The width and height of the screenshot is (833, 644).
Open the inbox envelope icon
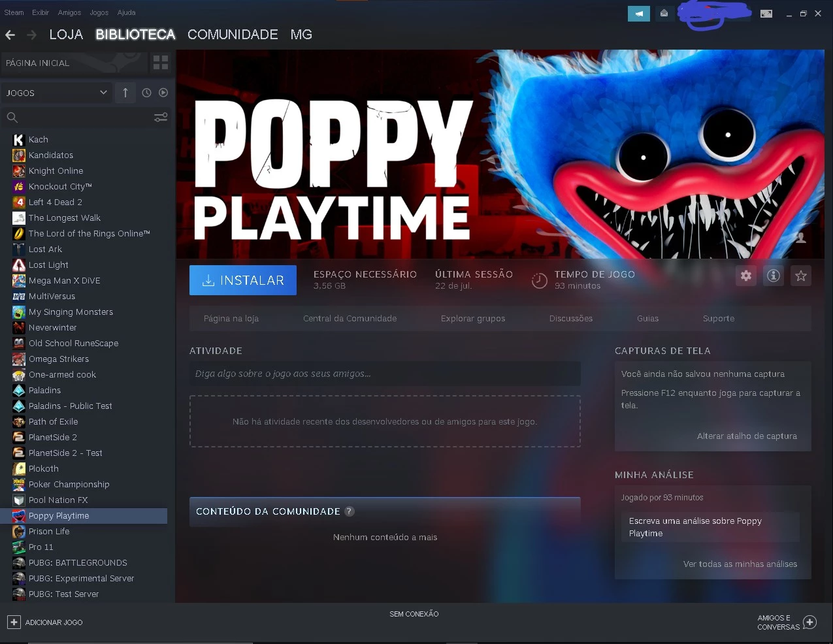[x=664, y=14]
